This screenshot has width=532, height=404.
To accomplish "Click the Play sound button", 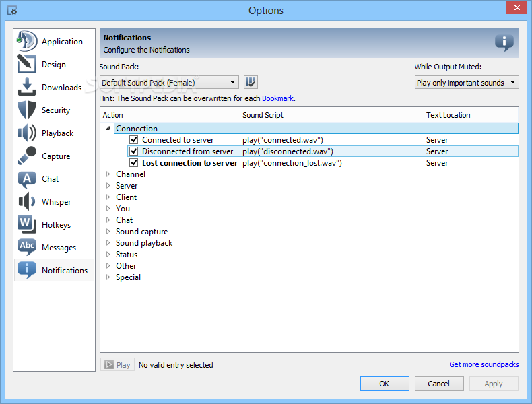I will pos(118,365).
